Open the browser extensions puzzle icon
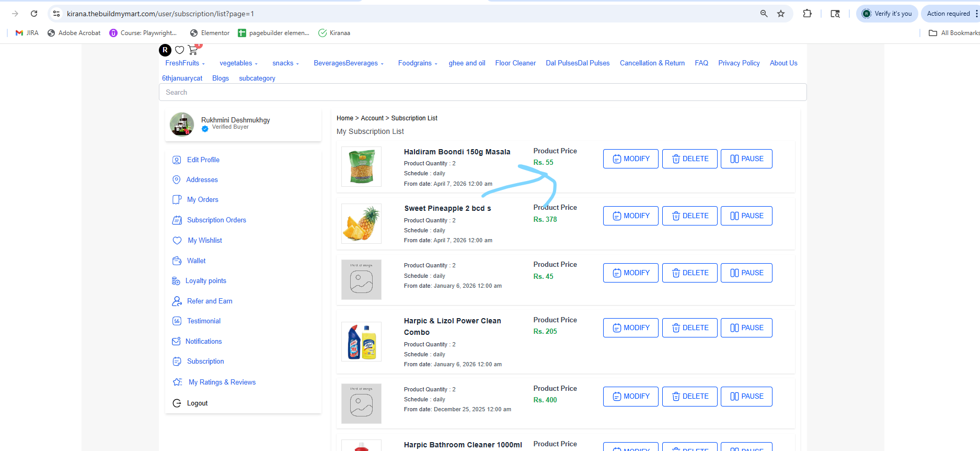The height and width of the screenshot is (451, 980). (x=808, y=14)
